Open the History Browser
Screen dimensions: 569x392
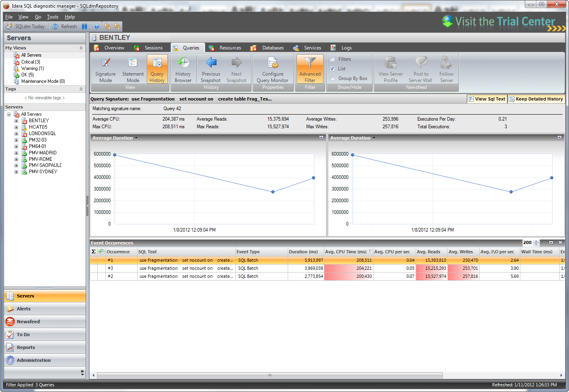[183, 69]
